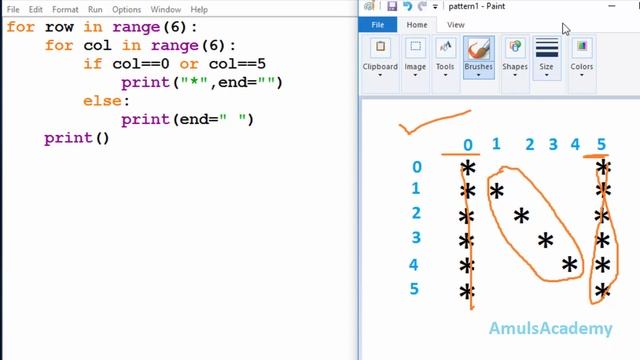Click the 'print("*",end="")' code line
Viewport: 640px width, 360px height.
click(x=202, y=83)
